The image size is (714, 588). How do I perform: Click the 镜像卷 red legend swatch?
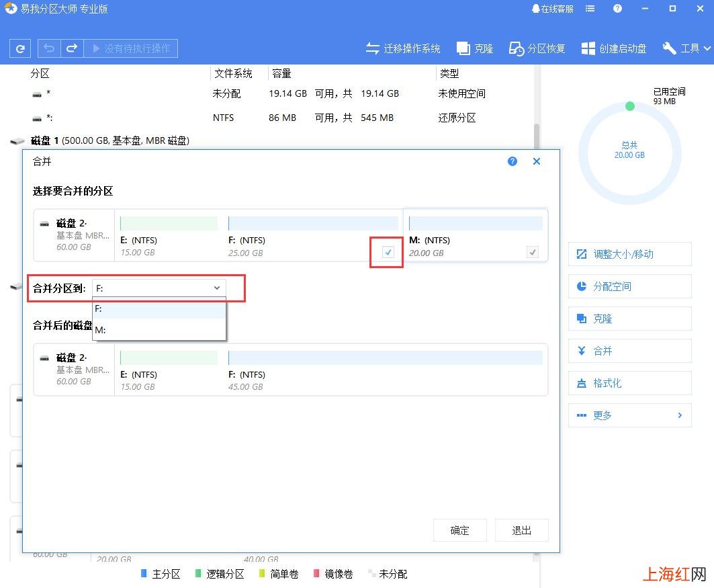(316, 573)
